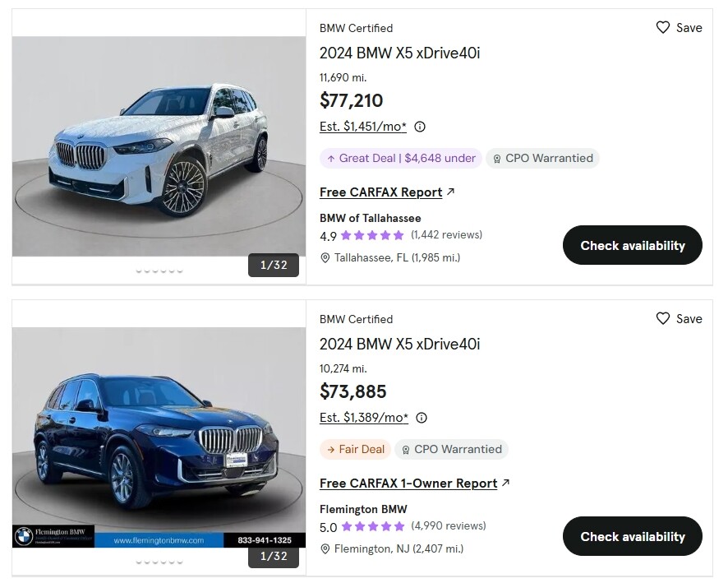
Task: Check availability at Flemington BMW
Action: (632, 536)
